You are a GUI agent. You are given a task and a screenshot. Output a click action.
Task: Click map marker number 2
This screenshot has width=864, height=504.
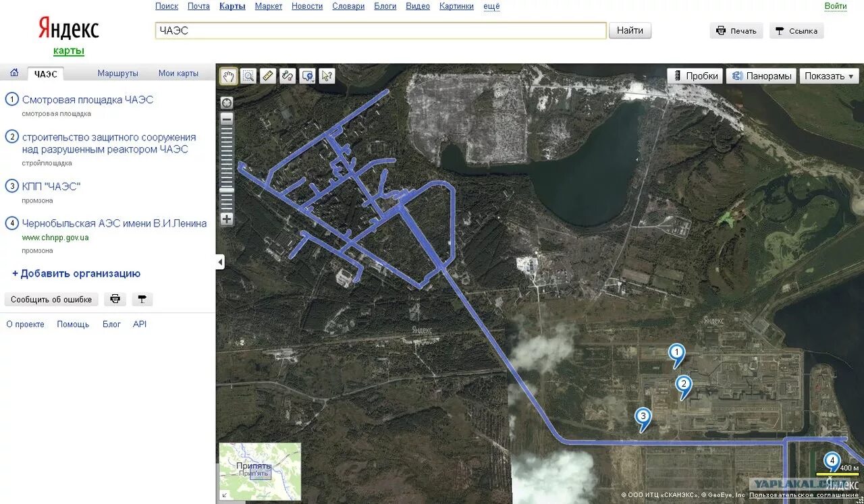click(x=684, y=387)
